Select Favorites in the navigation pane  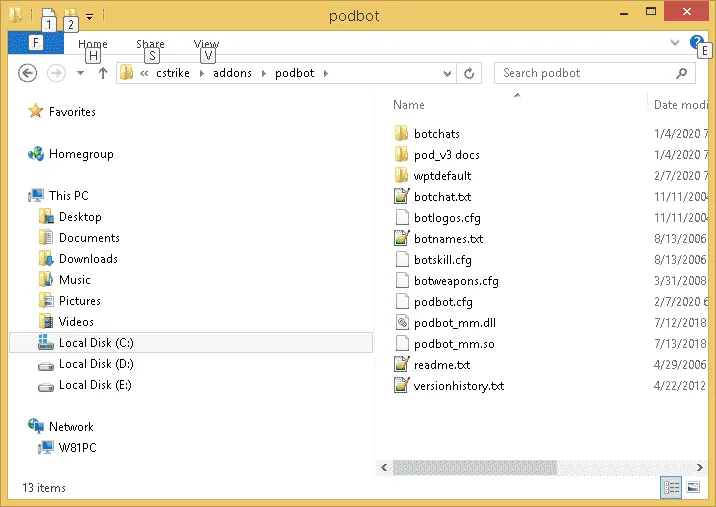coord(72,112)
